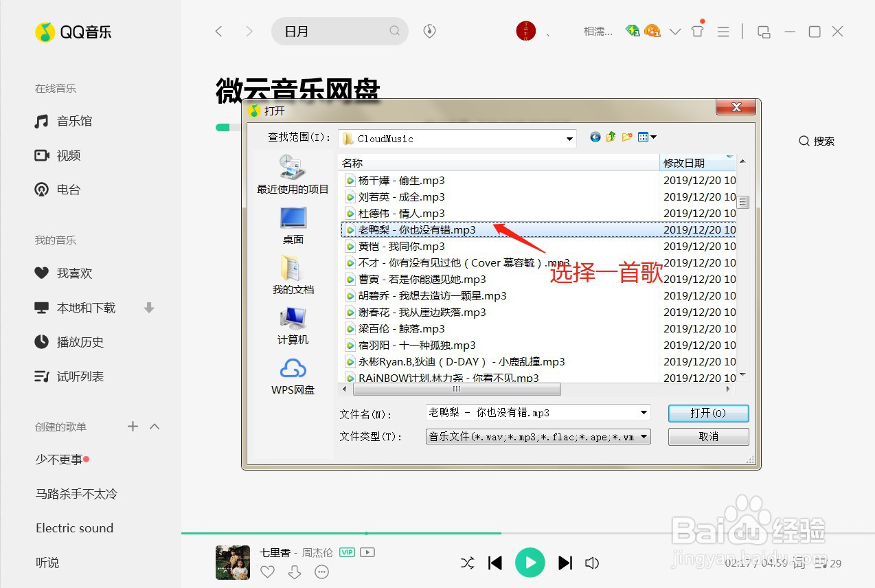Skip to the next track
Viewport: 875px width, 588px height.
click(565, 563)
